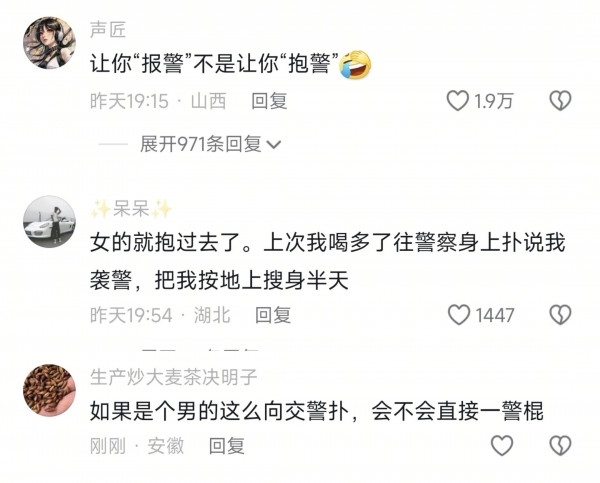Screen dimensions: 600x483
Task: Dislike 呆呆's comment with broken heart
Action: click(x=560, y=315)
